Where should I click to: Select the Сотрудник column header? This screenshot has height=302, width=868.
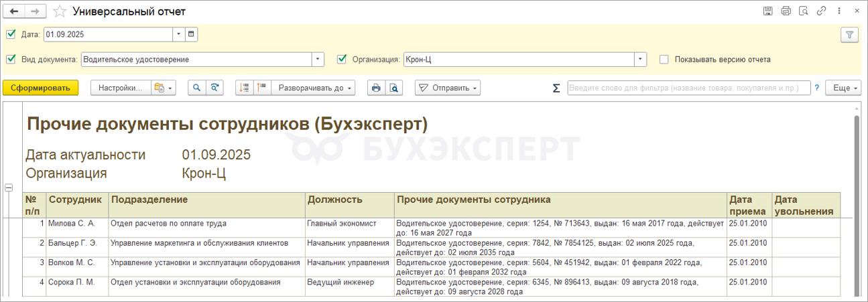(x=77, y=205)
